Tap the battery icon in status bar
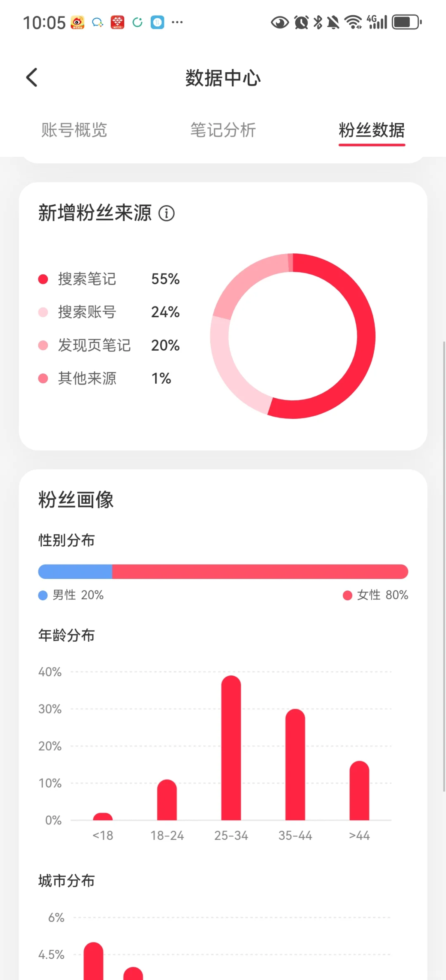The image size is (446, 980). [x=407, y=22]
